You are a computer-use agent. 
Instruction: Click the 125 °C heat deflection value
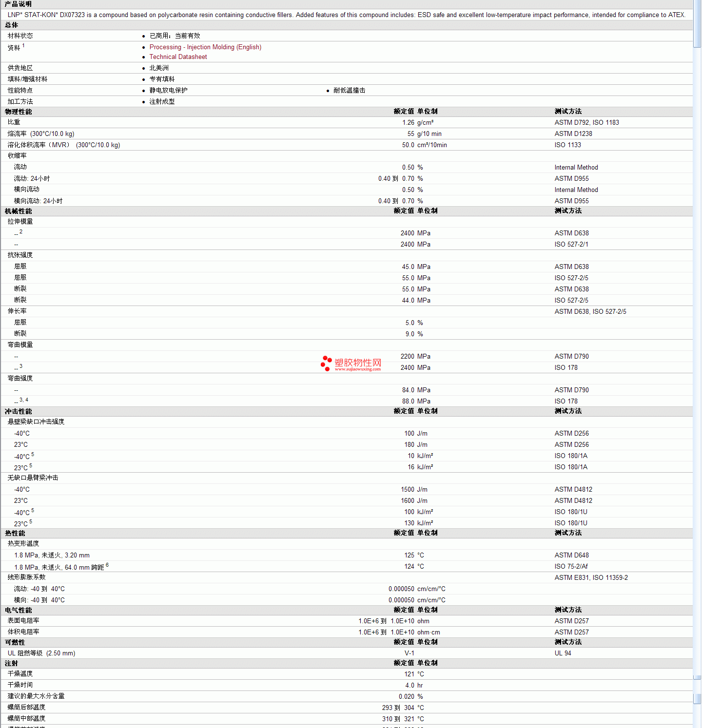414,556
